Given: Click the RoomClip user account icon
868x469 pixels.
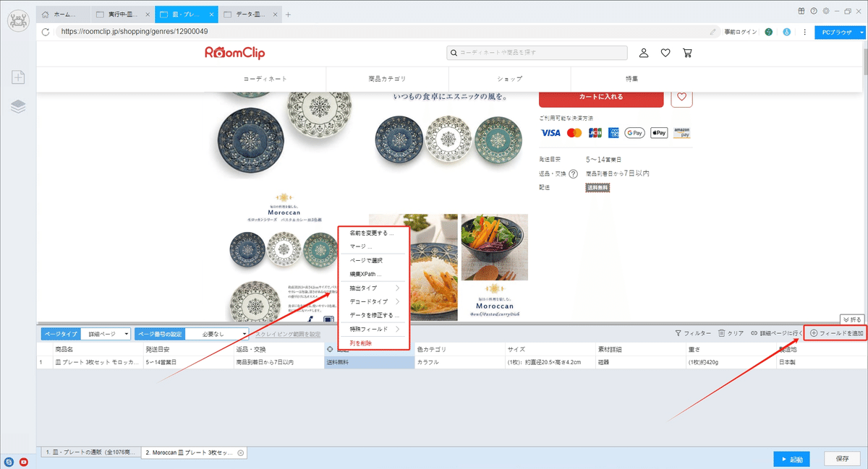Looking at the screenshot, I should click(644, 53).
